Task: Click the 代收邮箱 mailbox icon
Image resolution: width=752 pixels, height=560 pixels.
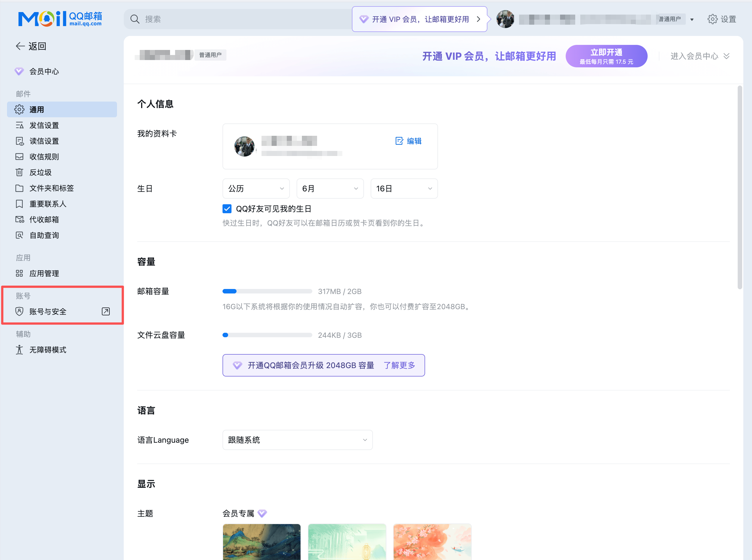Action: pos(20,219)
